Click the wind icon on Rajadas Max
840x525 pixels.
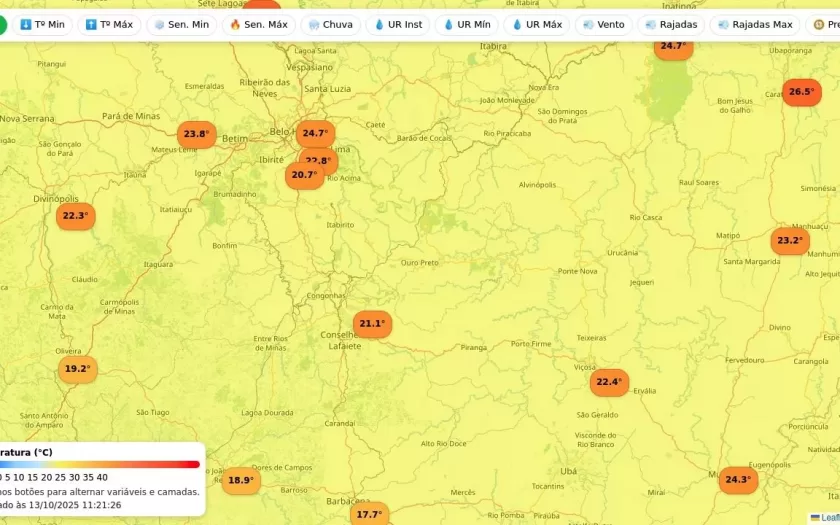point(723,25)
